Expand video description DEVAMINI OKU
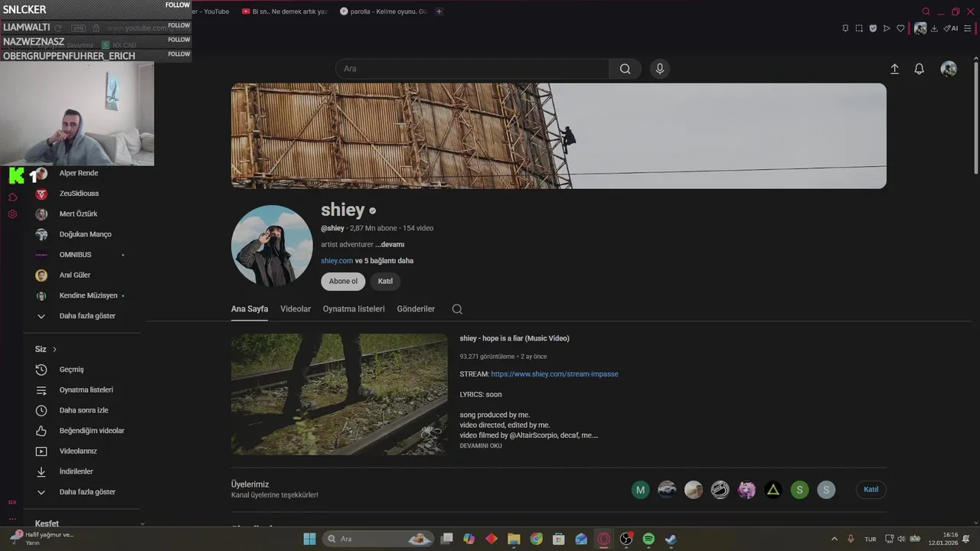This screenshot has width=980, height=551. pos(481,446)
